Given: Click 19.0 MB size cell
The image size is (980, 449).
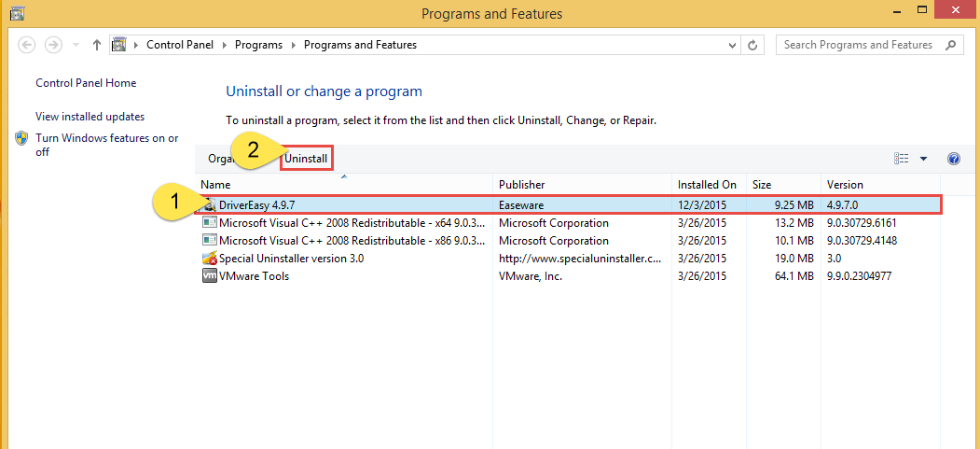Looking at the screenshot, I should click(x=793, y=259).
